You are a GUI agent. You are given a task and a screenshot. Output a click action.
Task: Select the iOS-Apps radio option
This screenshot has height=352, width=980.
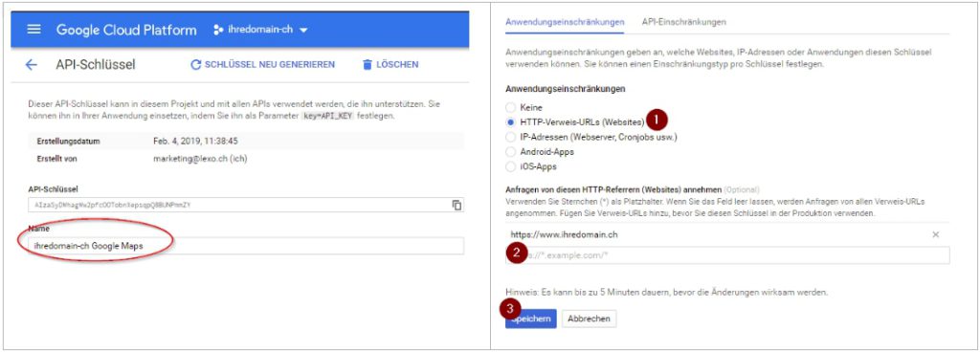pos(511,166)
